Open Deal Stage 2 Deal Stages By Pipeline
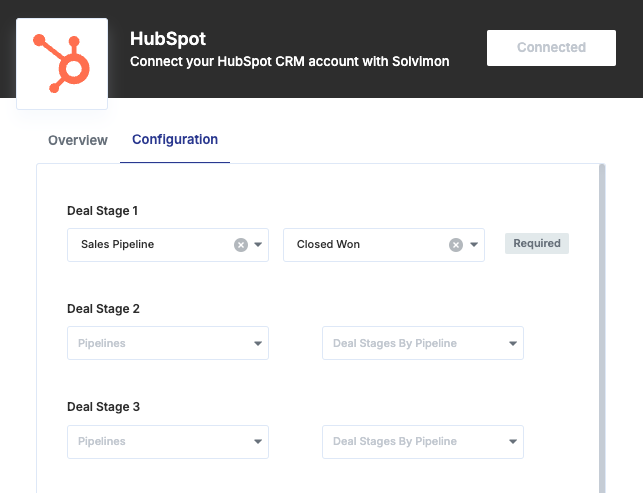 pyautogui.click(x=423, y=343)
